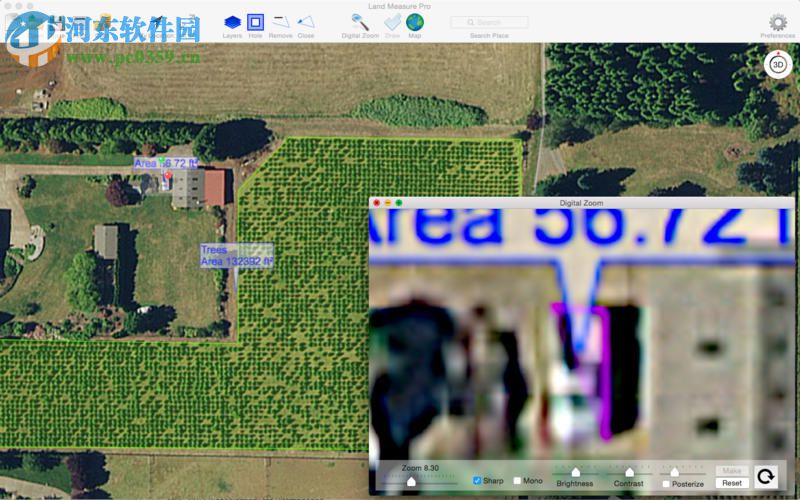Click the Posterize level slider handle
This screenshot has height=500, width=800.
674,472
